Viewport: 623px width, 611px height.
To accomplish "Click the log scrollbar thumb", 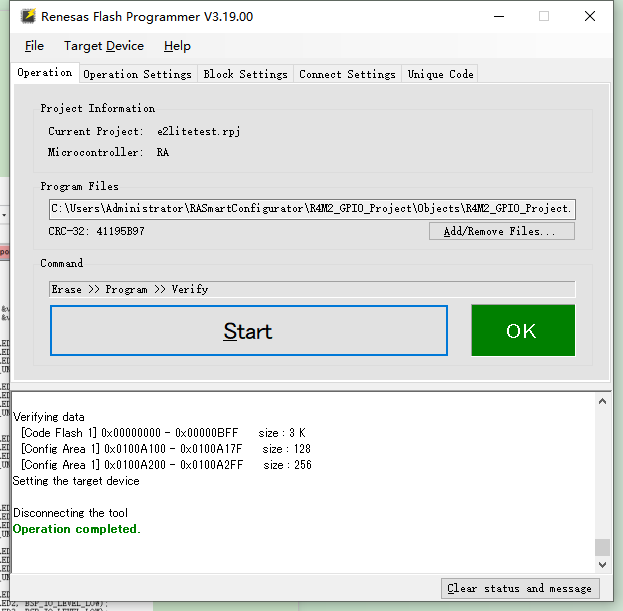I will pyautogui.click(x=602, y=547).
